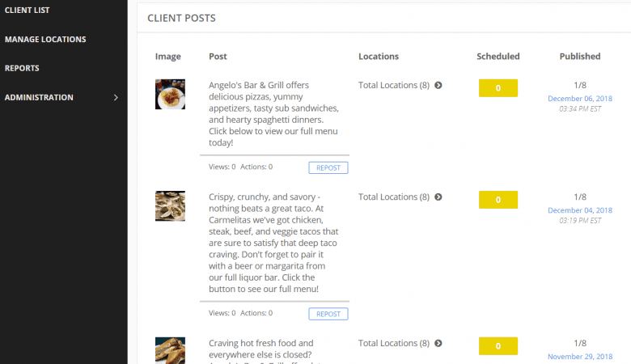Click the December 04, 2018 published date

[x=579, y=210]
